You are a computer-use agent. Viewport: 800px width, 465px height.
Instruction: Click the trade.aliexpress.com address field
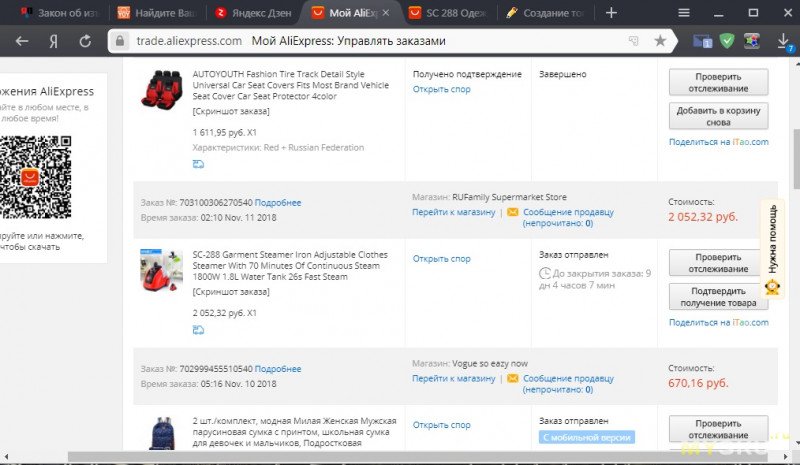tap(189, 41)
